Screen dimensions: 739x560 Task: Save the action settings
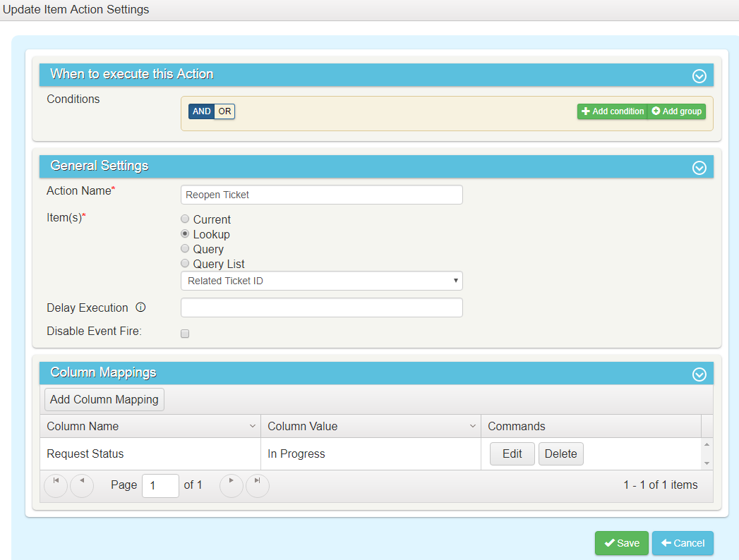pos(621,543)
